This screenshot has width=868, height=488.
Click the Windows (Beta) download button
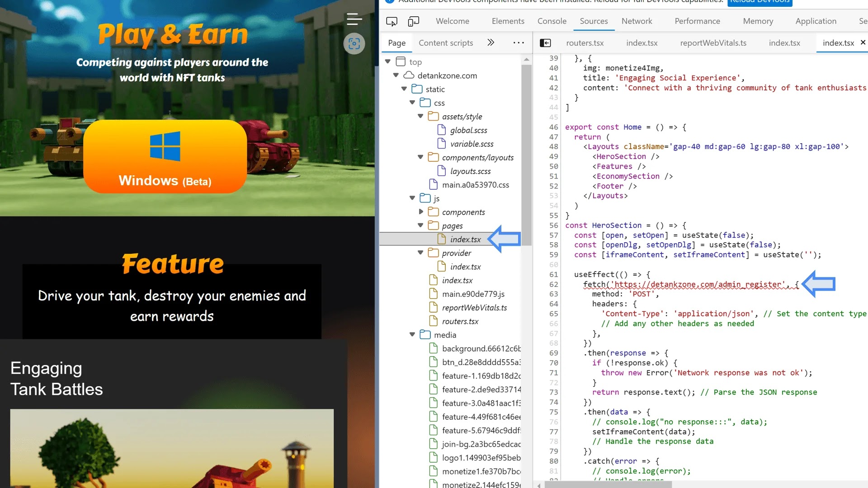coord(165,156)
